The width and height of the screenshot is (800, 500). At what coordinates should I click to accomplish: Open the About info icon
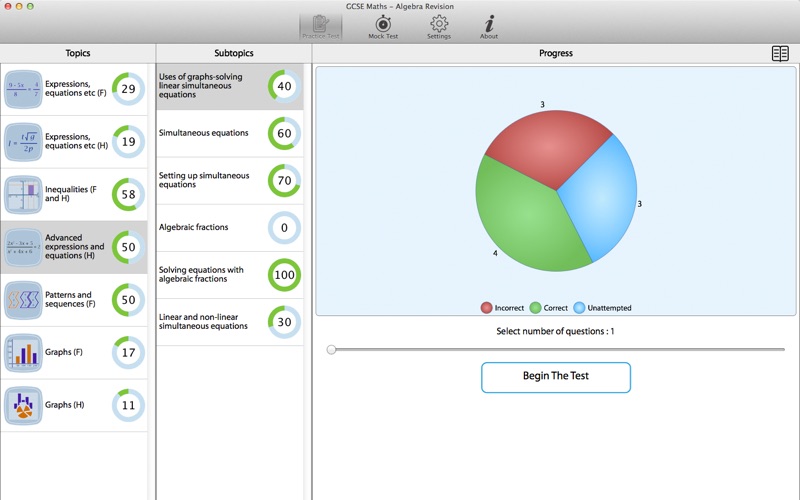click(489, 27)
